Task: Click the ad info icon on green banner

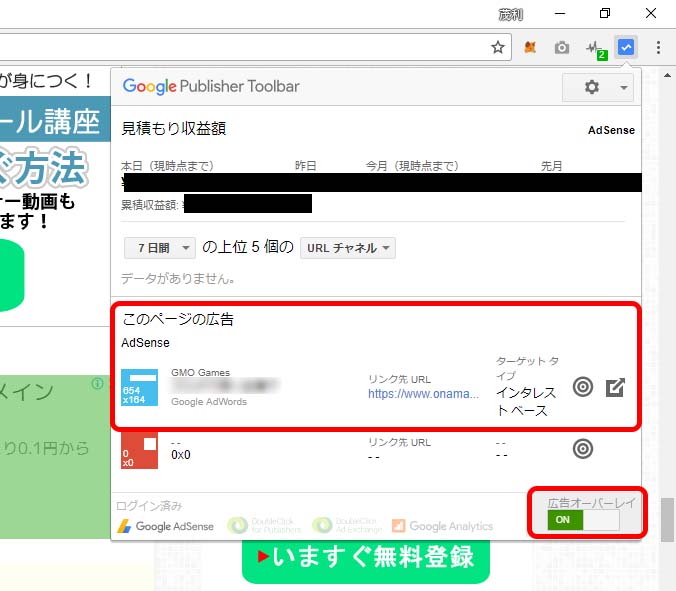Action: tap(97, 383)
